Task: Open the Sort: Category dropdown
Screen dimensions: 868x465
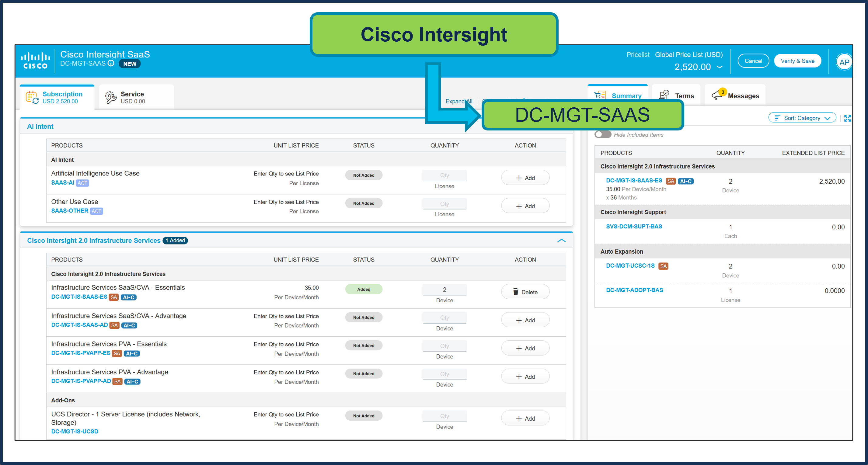Action: pyautogui.click(x=802, y=117)
